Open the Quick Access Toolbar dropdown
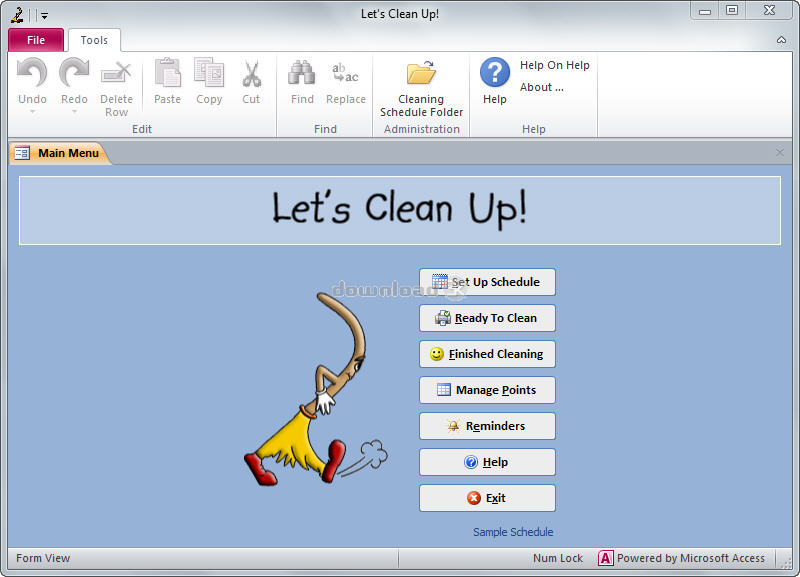Image resolution: width=800 pixels, height=577 pixels. click(x=44, y=15)
